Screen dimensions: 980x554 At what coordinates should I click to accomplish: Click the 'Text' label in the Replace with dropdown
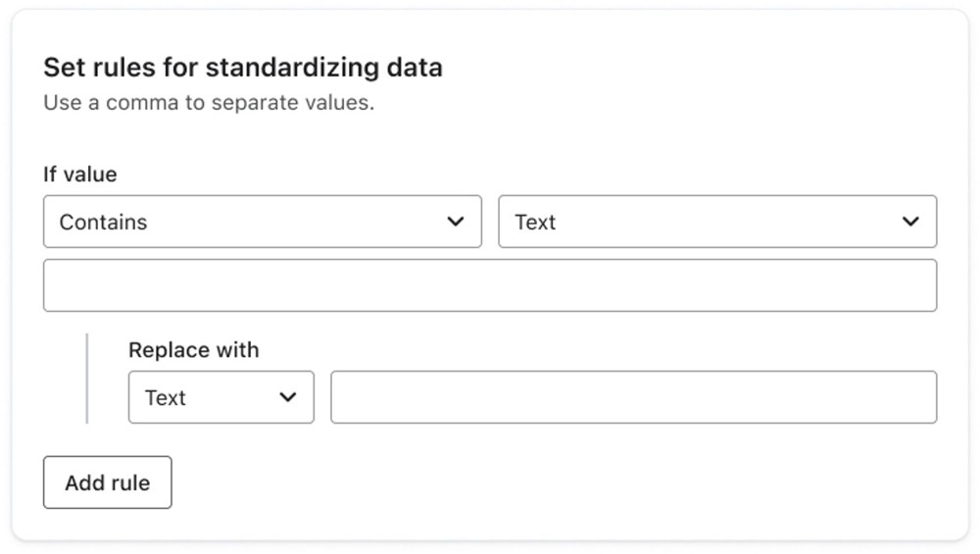(165, 398)
